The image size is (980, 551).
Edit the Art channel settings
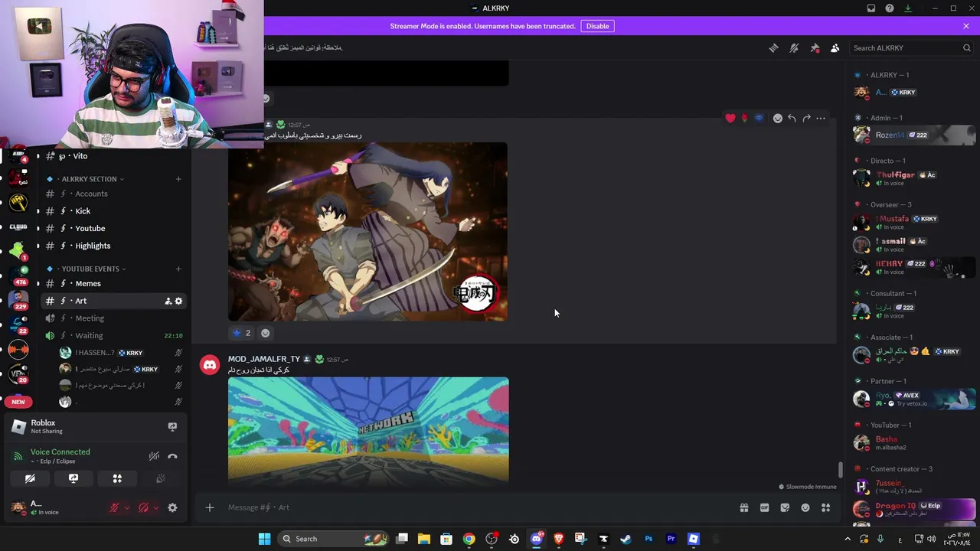[179, 302]
